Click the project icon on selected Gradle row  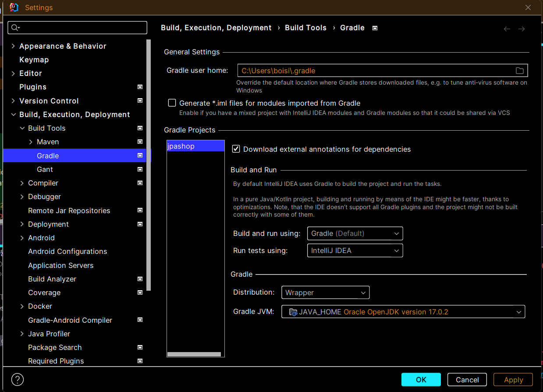point(140,155)
